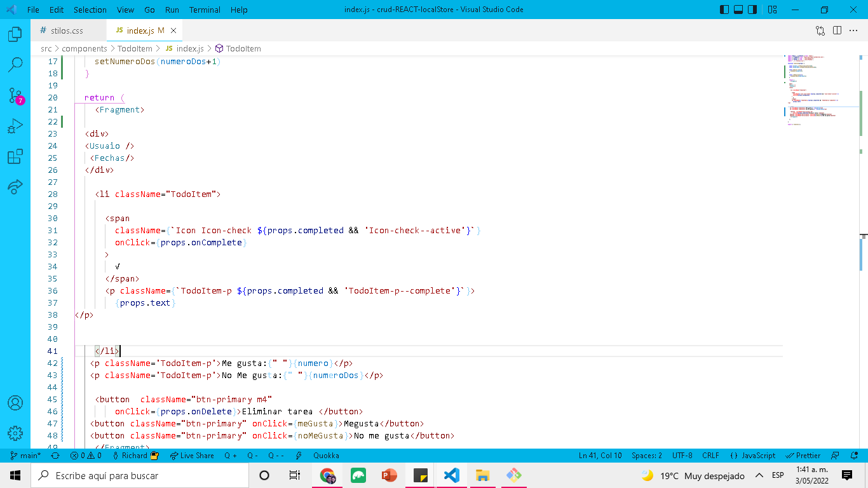This screenshot has height=488, width=868.
Task: Click Live Share in status bar
Action: click(x=191, y=456)
